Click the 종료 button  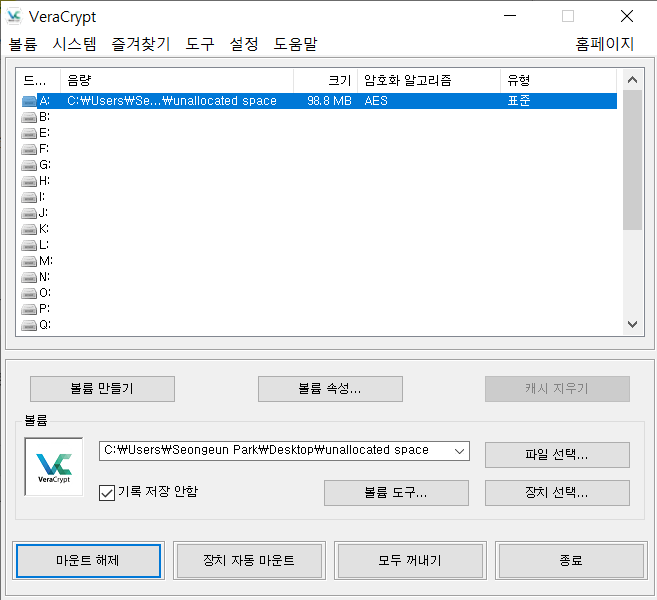571,561
